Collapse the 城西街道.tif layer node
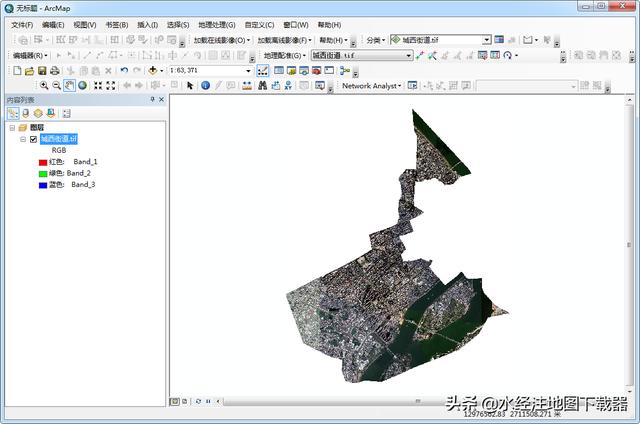This screenshot has height=424, width=640. pyautogui.click(x=23, y=139)
